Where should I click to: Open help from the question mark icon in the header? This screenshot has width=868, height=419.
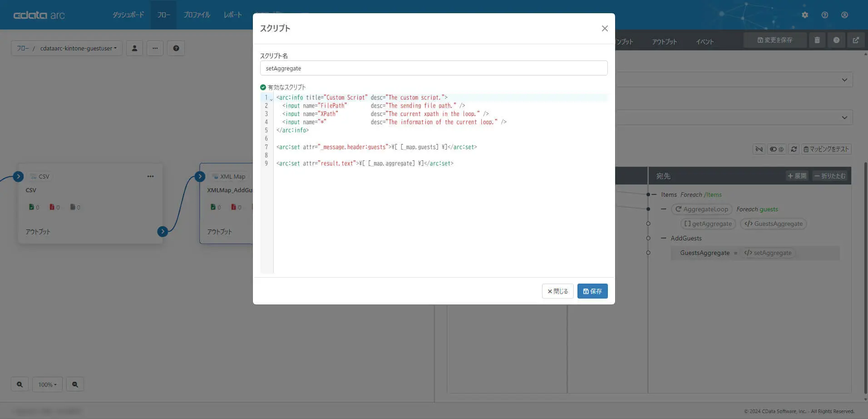pos(825,15)
